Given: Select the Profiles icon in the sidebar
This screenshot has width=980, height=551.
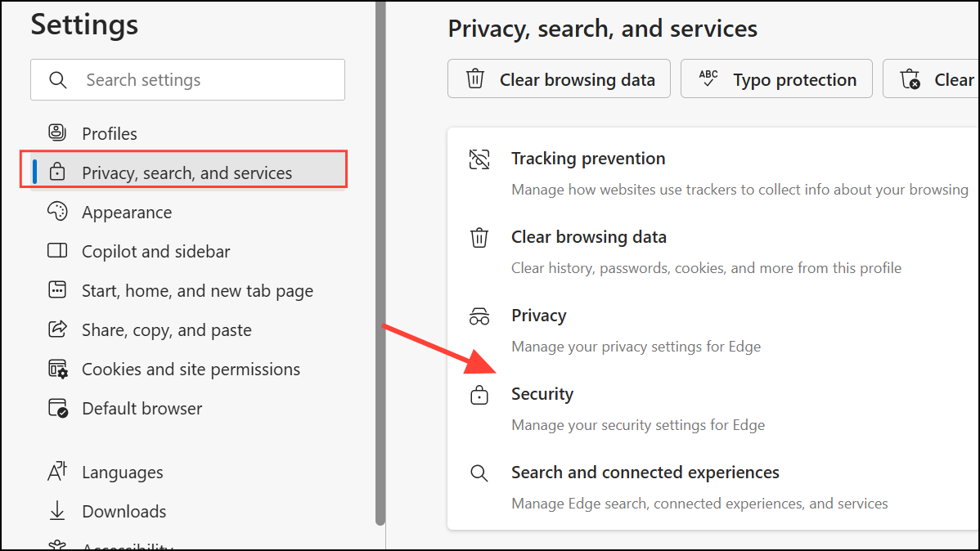Looking at the screenshot, I should 56,132.
